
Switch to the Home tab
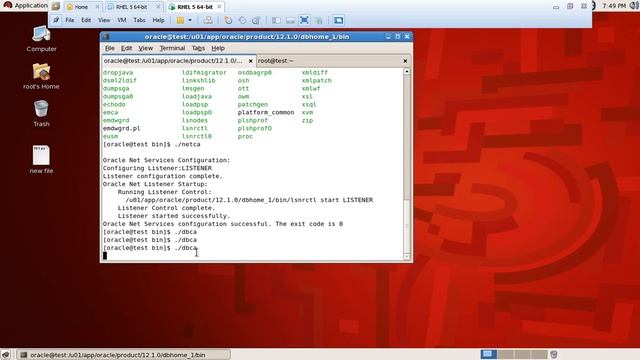[81, 7]
